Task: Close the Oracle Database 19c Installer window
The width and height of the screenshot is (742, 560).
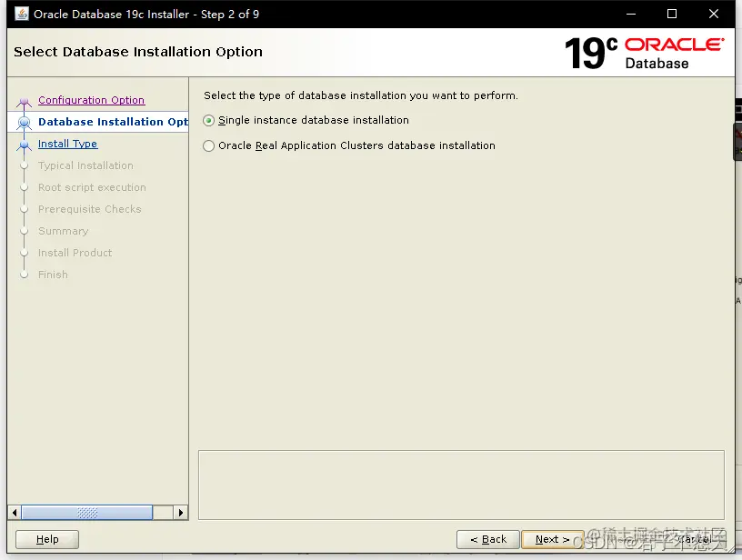Action: click(x=714, y=14)
